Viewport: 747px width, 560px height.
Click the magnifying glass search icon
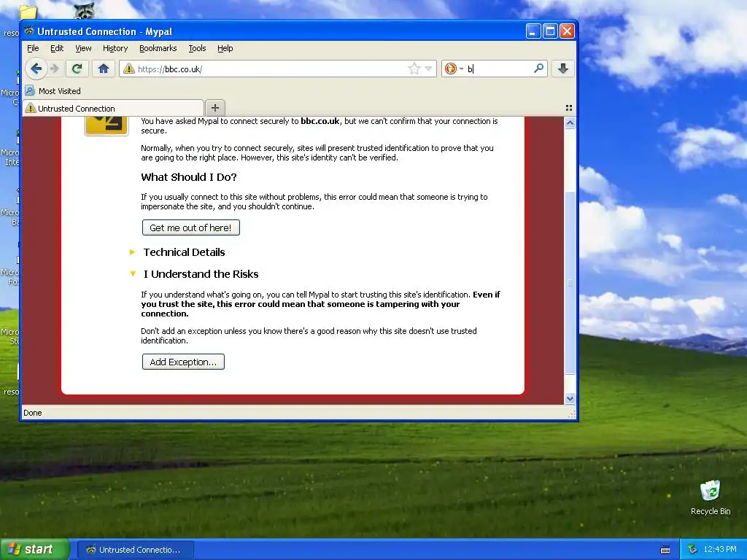tap(539, 69)
